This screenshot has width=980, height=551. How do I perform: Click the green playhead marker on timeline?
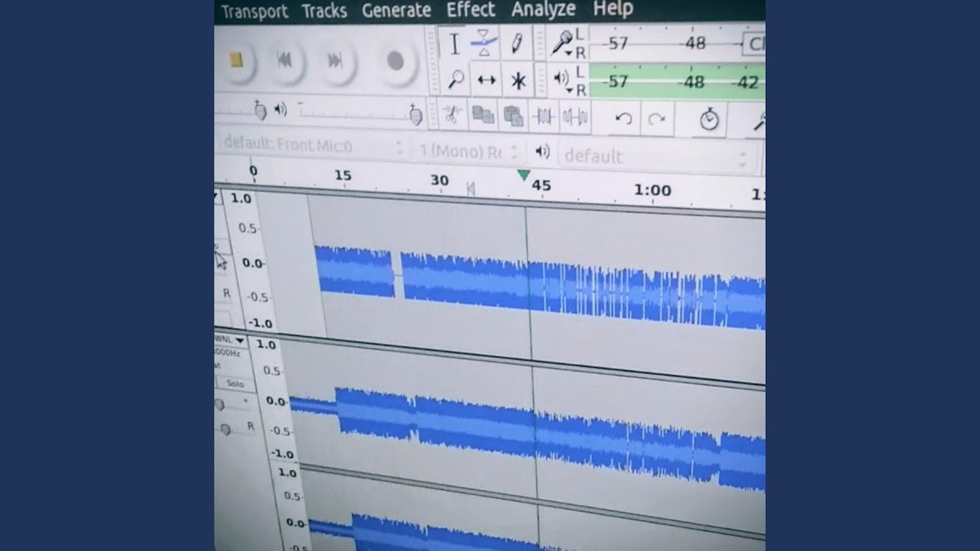[524, 176]
